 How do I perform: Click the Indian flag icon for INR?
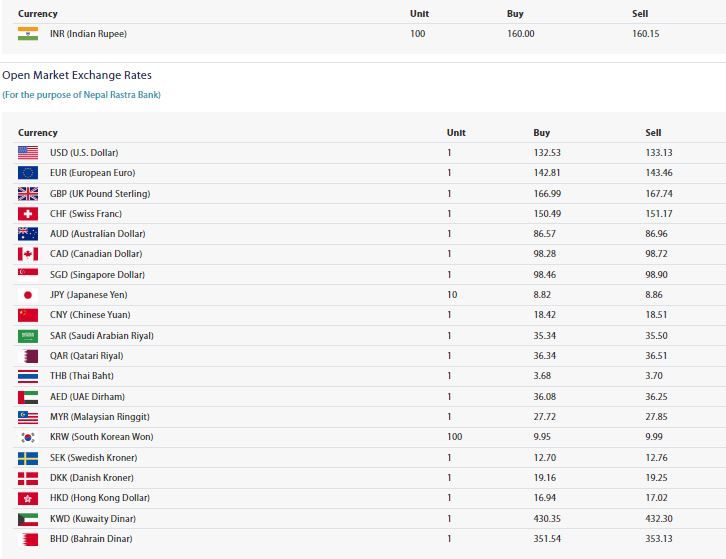(x=28, y=34)
